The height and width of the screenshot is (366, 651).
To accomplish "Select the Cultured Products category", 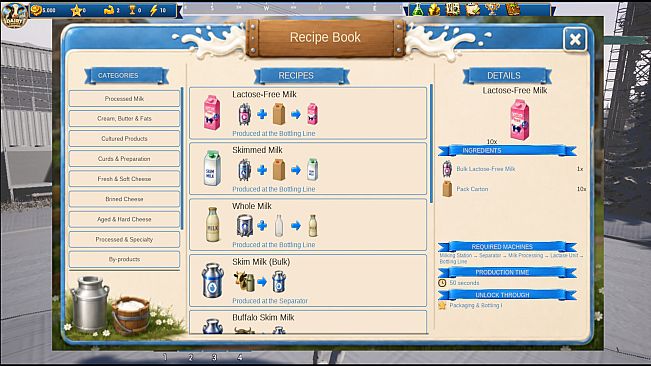I will point(124,139).
